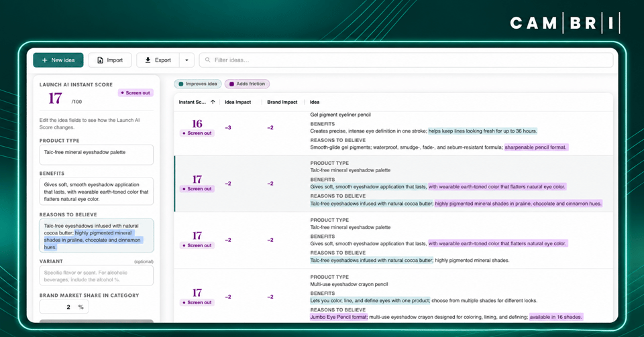Image resolution: width=644 pixels, height=337 pixels.
Task: Click the Export button
Action: coord(158,60)
